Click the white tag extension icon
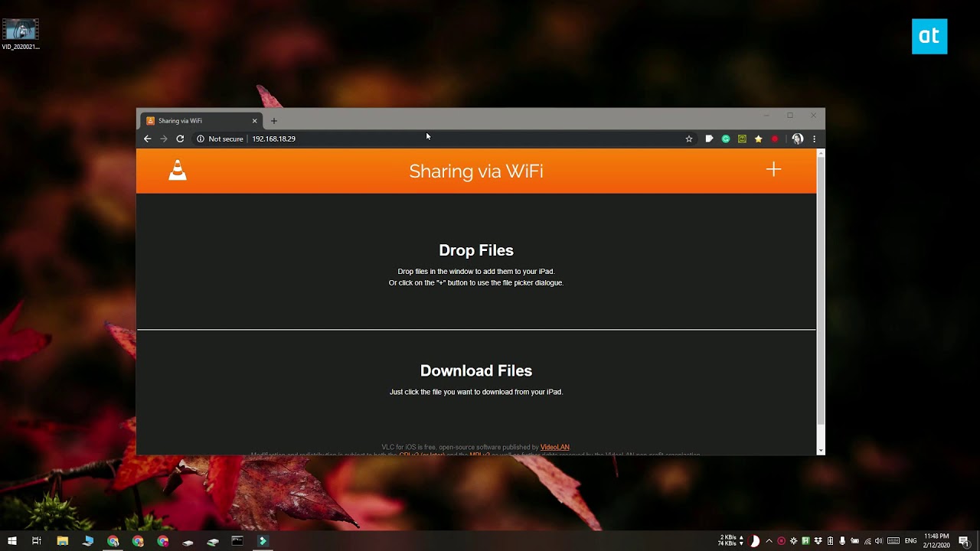 709,139
